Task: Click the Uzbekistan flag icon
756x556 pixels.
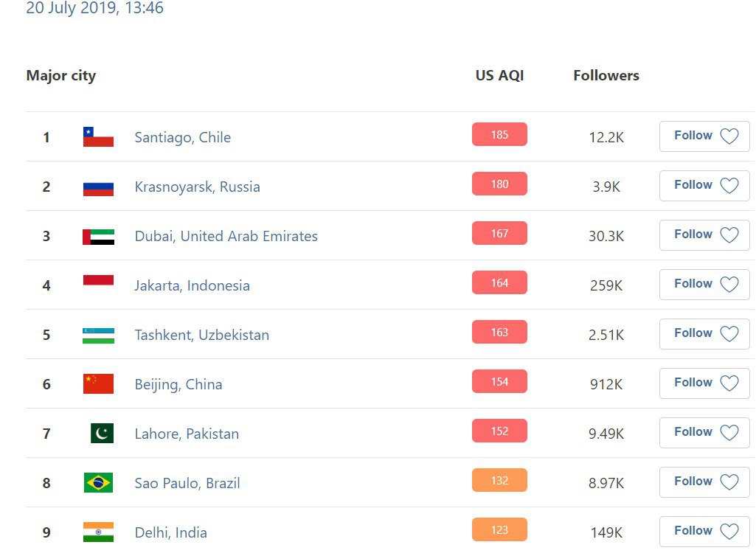Action: click(98, 336)
